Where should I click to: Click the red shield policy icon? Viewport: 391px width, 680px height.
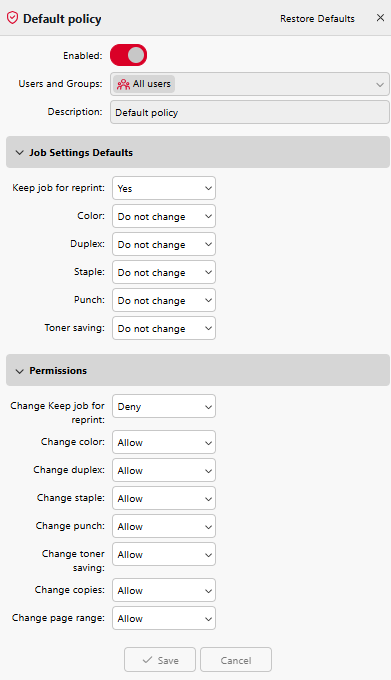13,18
